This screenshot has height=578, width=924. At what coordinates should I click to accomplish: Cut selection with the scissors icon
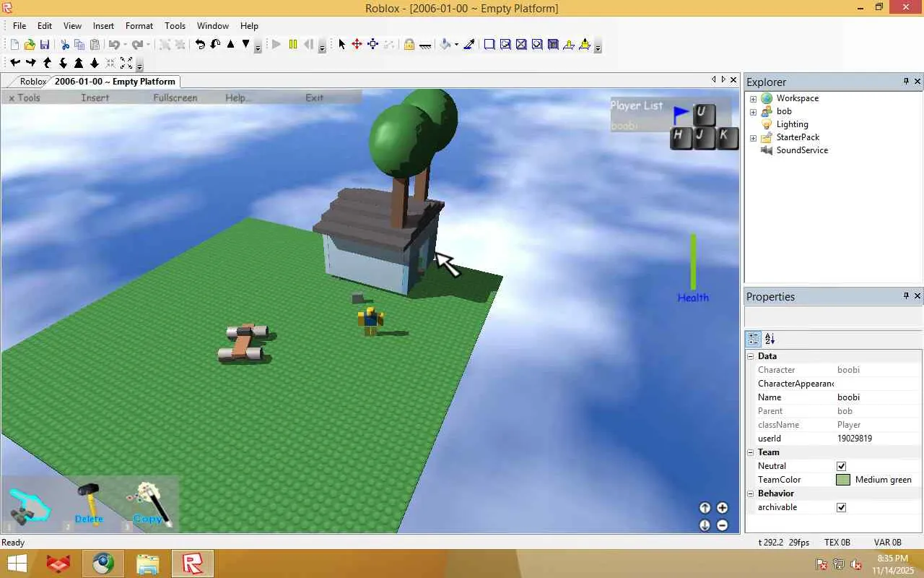(64, 45)
